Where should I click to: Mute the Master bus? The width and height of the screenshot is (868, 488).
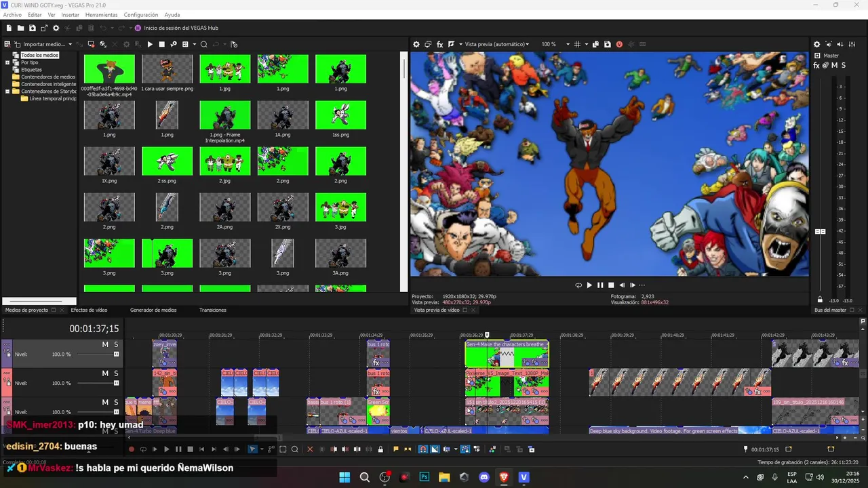click(x=834, y=66)
